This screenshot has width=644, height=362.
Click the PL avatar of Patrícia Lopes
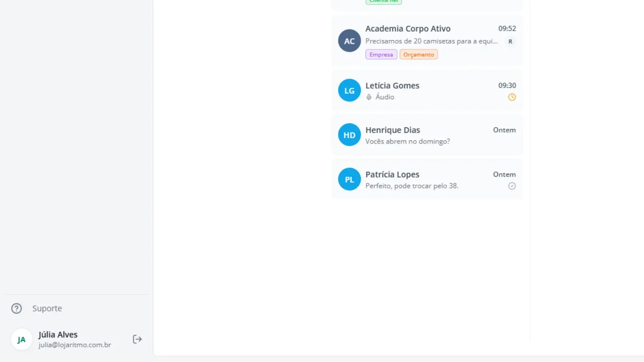pos(349,179)
